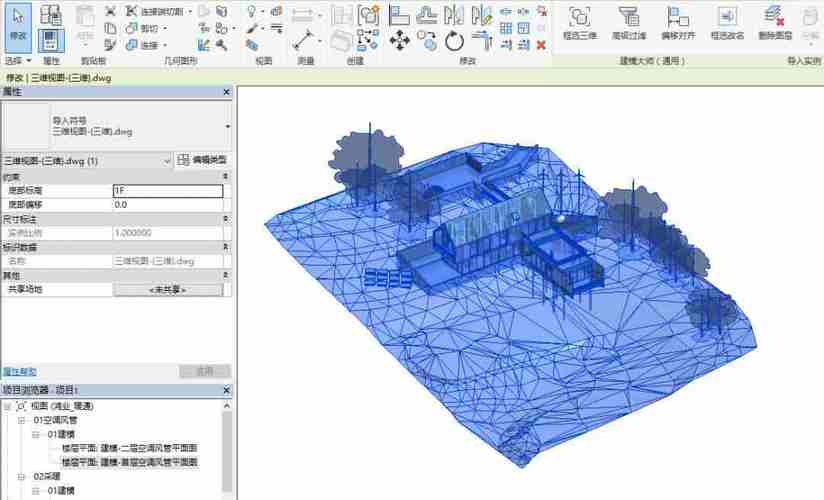This screenshot has width=824, height=500.
Task: Select 楼层平面: 建模-首层空调风管平面图 view
Action: coord(128,463)
